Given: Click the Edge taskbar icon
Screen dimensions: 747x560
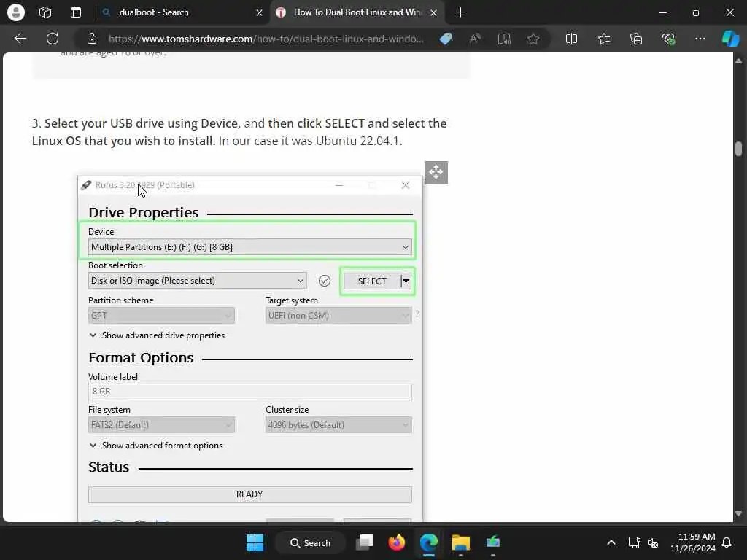Looking at the screenshot, I should [x=429, y=542].
